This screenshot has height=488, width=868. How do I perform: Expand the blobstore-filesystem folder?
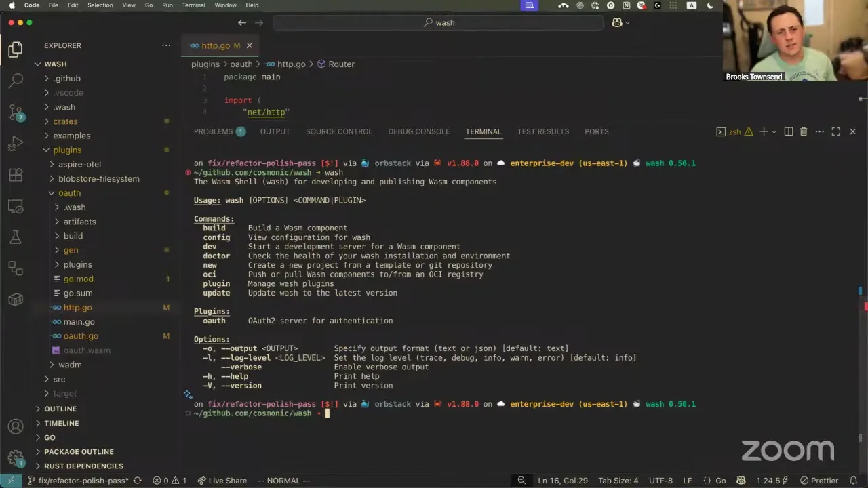coord(52,178)
